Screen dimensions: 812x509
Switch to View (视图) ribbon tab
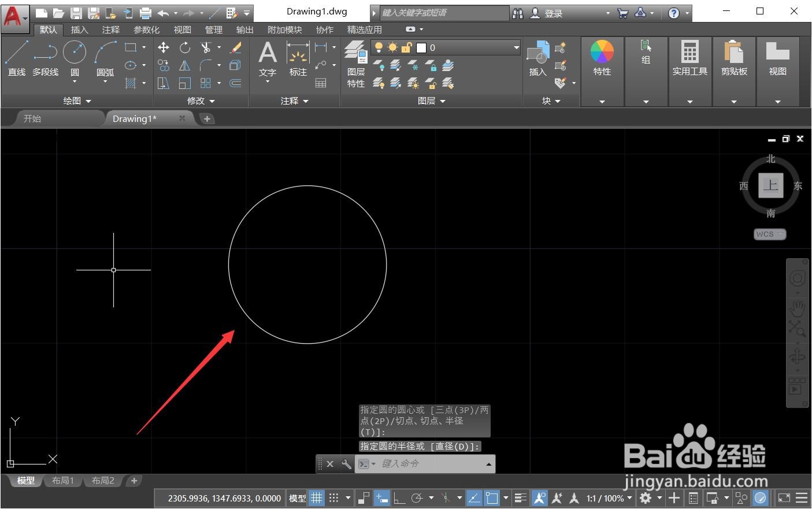(x=182, y=29)
